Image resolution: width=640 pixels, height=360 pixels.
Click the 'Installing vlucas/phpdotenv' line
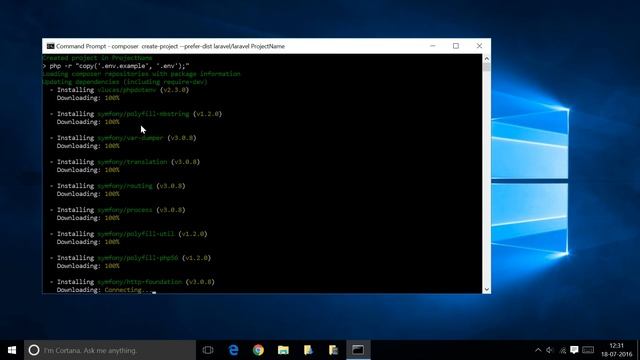coord(119,90)
